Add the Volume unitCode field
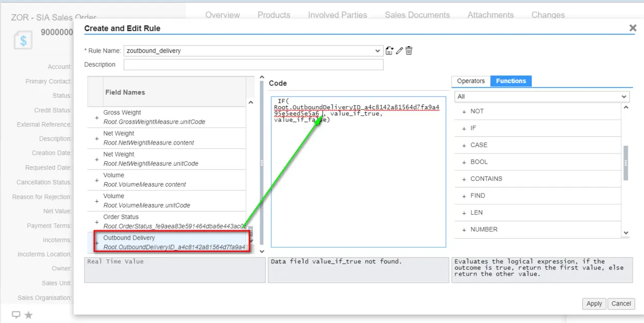This screenshot has height=323, width=644. point(97,201)
